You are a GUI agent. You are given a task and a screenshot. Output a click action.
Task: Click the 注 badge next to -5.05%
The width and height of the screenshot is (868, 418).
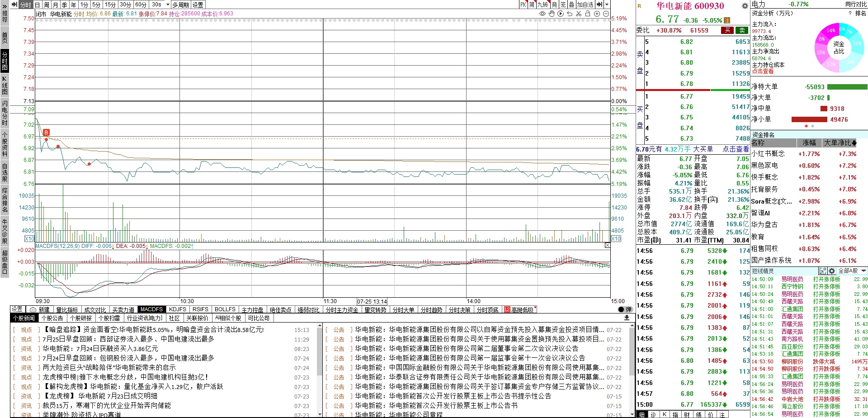pos(727,20)
